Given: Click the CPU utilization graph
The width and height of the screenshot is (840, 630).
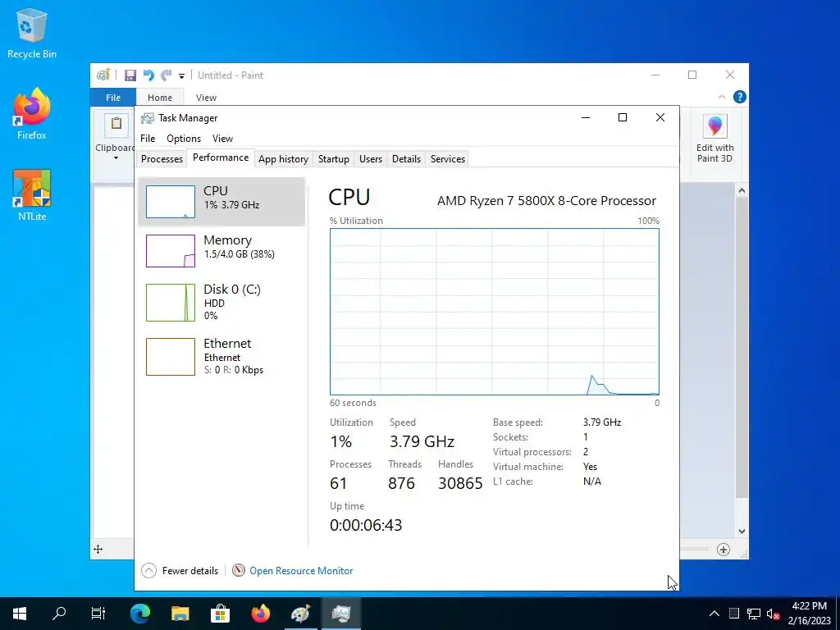Looking at the screenshot, I should click(x=495, y=312).
